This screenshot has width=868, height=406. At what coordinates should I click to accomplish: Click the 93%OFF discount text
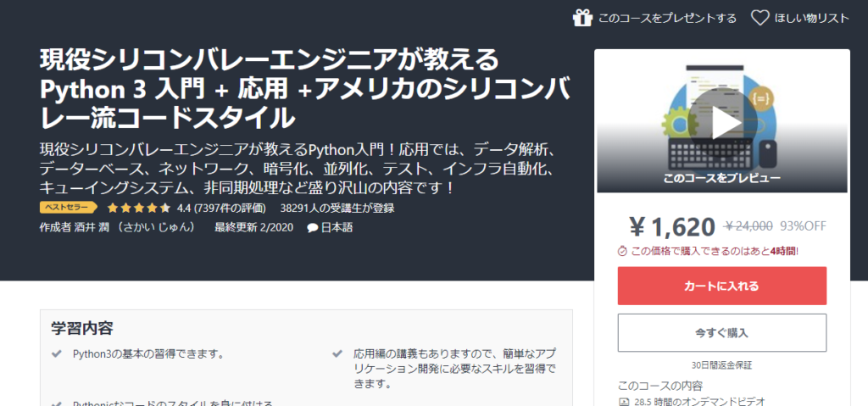tap(803, 226)
